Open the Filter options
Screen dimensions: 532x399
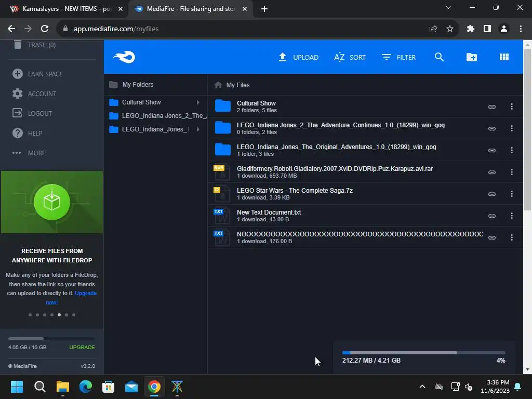pyautogui.click(x=398, y=57)
